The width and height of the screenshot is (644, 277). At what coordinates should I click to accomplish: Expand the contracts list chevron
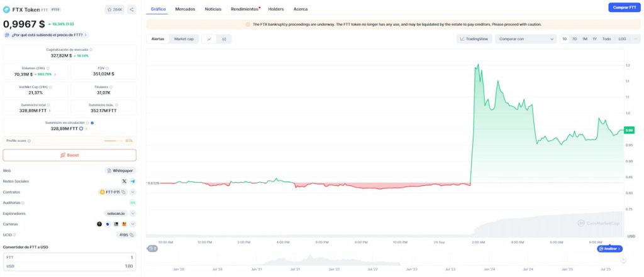pos(133,192)
